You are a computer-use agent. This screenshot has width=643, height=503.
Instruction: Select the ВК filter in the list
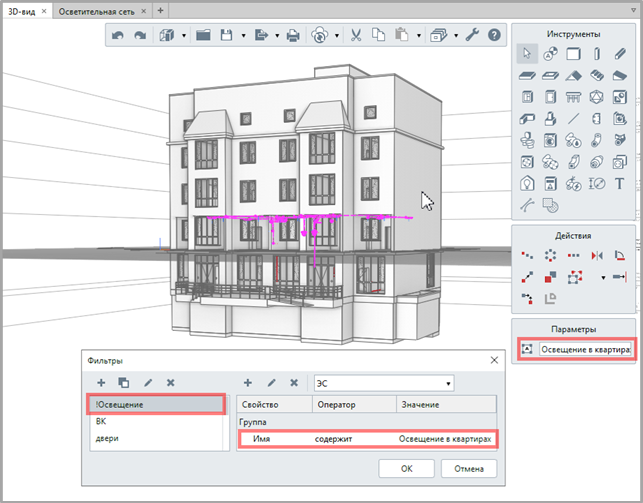[x=101, y=422]
